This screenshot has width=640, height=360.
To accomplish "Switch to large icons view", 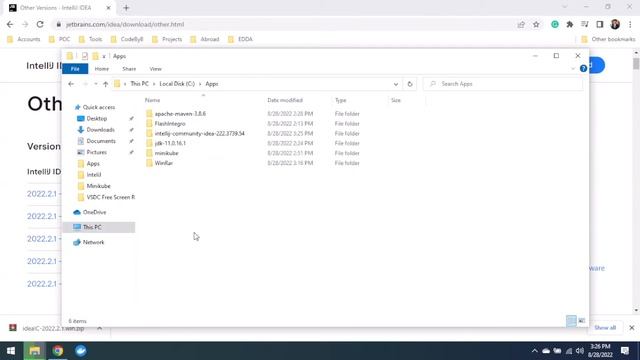I will [x=582, y=321].
